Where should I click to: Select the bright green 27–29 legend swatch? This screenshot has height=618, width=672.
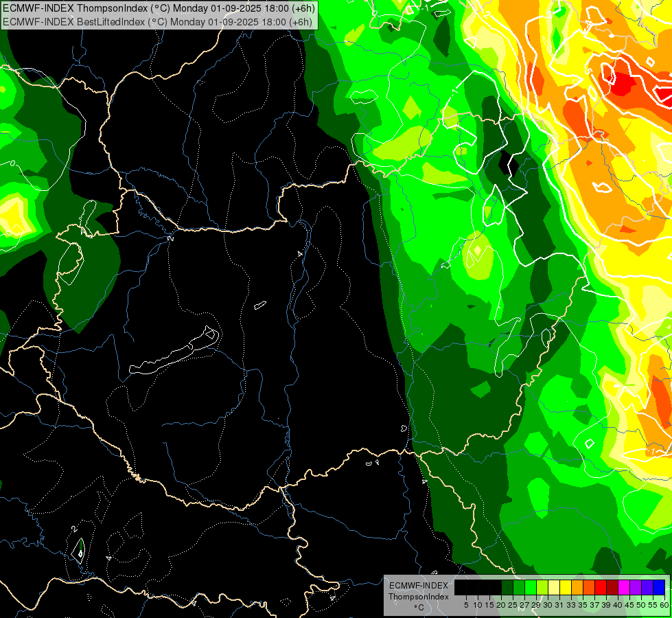click(x=531, y=587)
